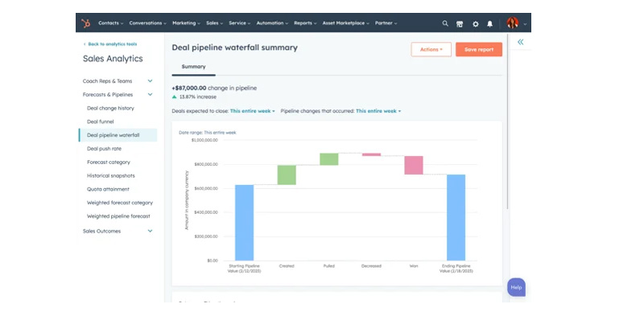644x329 pixels.
Task: Click the Save report button
Action: (478, 49)
